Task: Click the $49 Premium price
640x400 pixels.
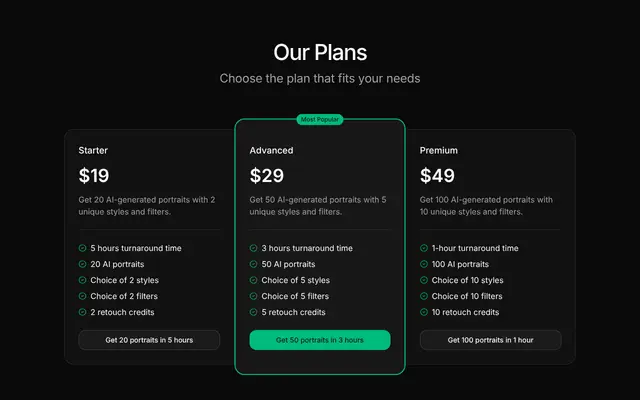Action: (x=437, y=176)
